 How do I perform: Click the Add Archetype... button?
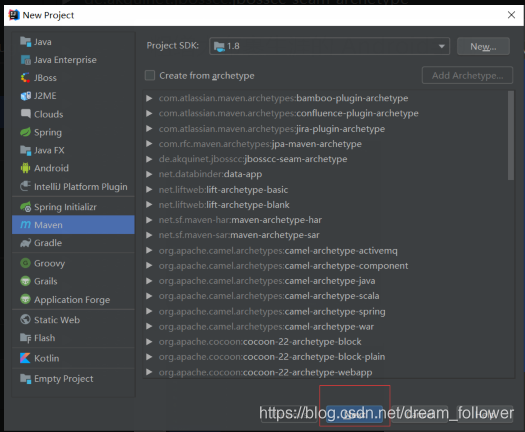click(467, 75)
